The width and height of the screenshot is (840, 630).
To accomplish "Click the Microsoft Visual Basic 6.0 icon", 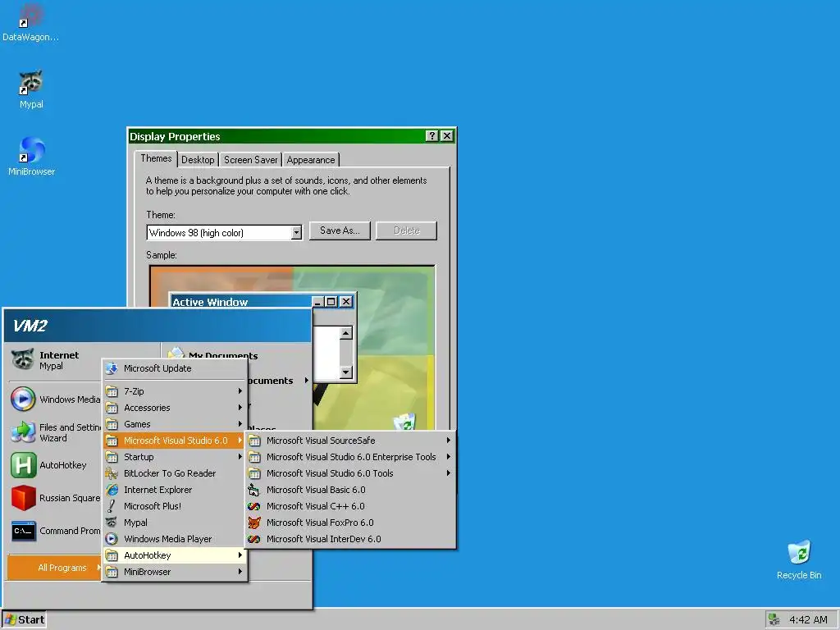I will coord(254,490).
